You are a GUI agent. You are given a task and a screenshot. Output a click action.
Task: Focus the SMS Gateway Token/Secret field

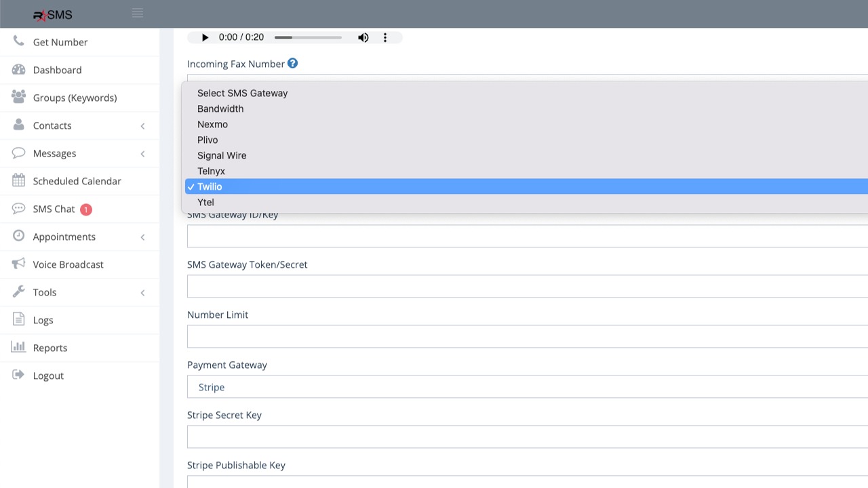point(528,287)
